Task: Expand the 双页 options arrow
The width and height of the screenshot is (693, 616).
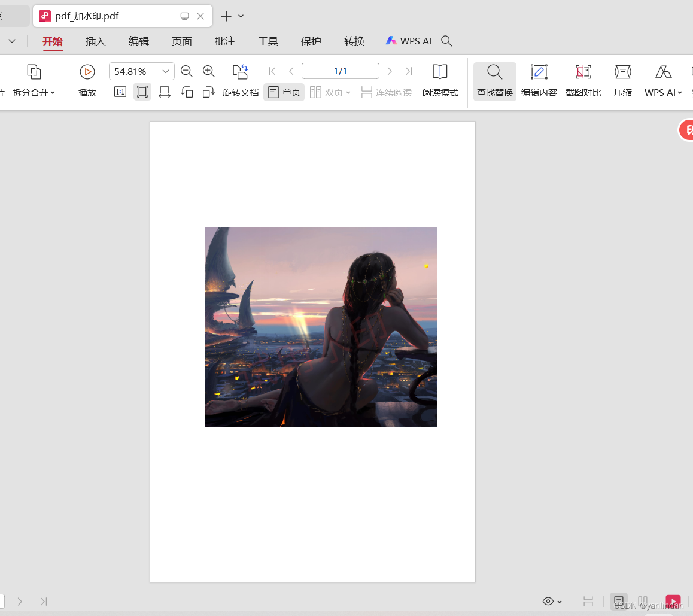Action: [348, 92]
